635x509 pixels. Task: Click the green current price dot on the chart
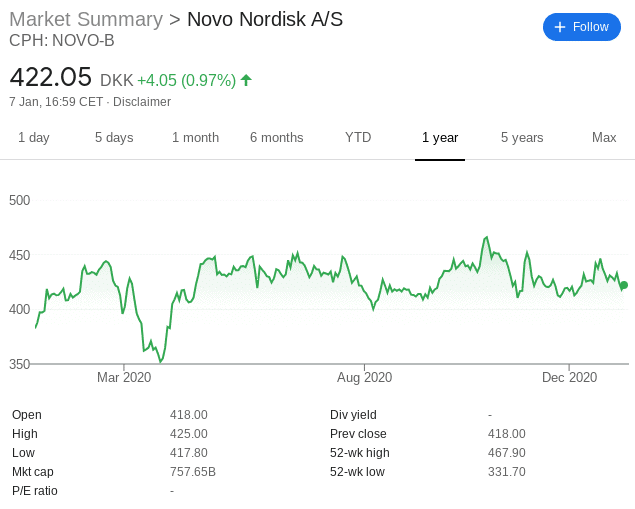(x=624, y=285)
